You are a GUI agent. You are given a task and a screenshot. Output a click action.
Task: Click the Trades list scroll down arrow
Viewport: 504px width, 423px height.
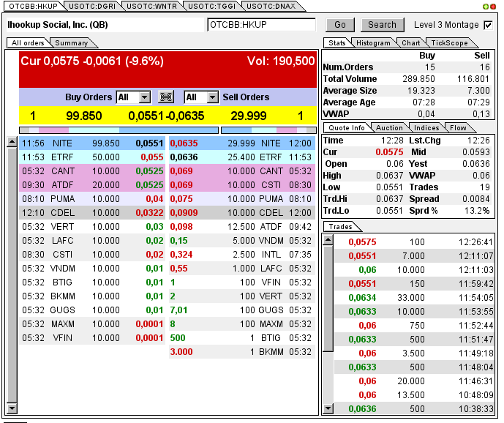coord(328,408)
